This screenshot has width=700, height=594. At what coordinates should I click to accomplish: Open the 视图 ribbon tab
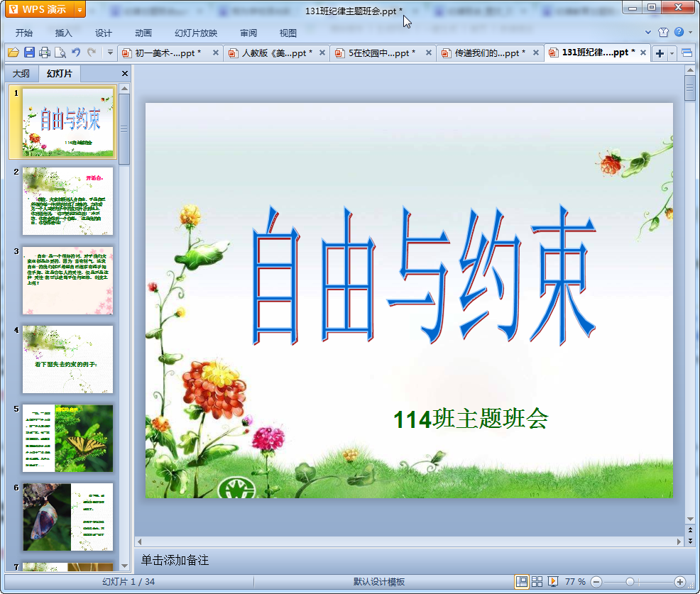pos(288,33)
